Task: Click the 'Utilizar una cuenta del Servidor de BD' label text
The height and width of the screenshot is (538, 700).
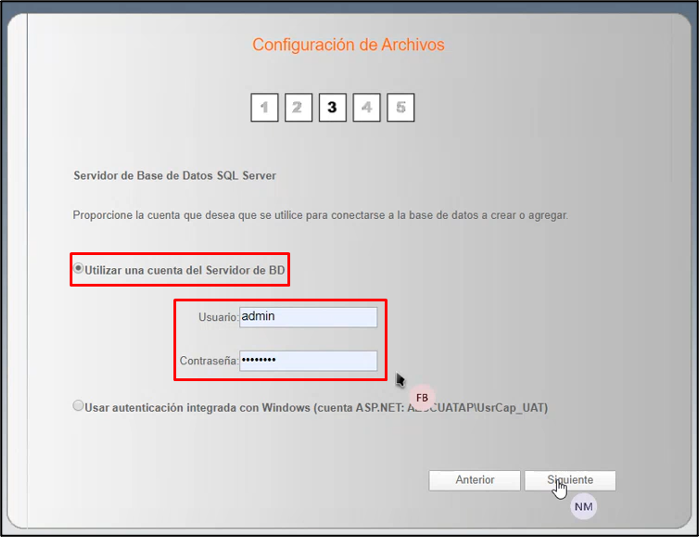Action: (187, 270)
